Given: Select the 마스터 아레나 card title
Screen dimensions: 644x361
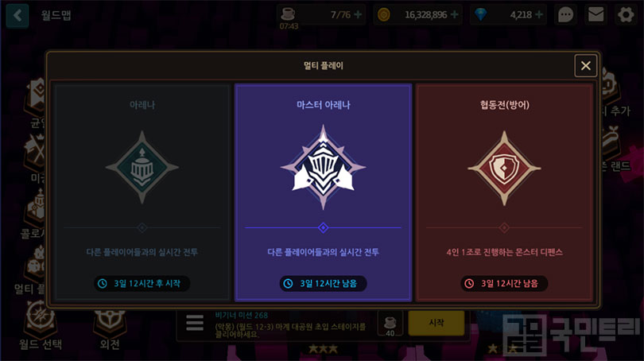Looking at the screenshot, I should 324,105.
